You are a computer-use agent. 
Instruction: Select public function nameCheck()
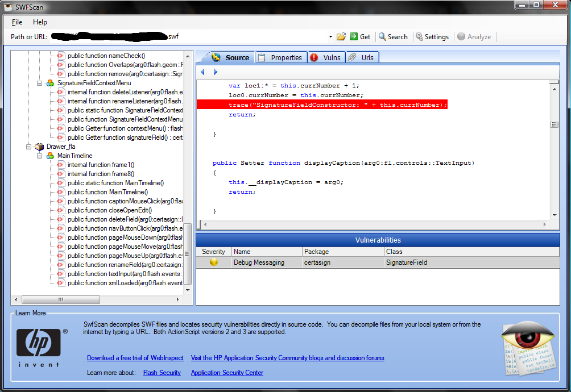(x=106, y=56)
